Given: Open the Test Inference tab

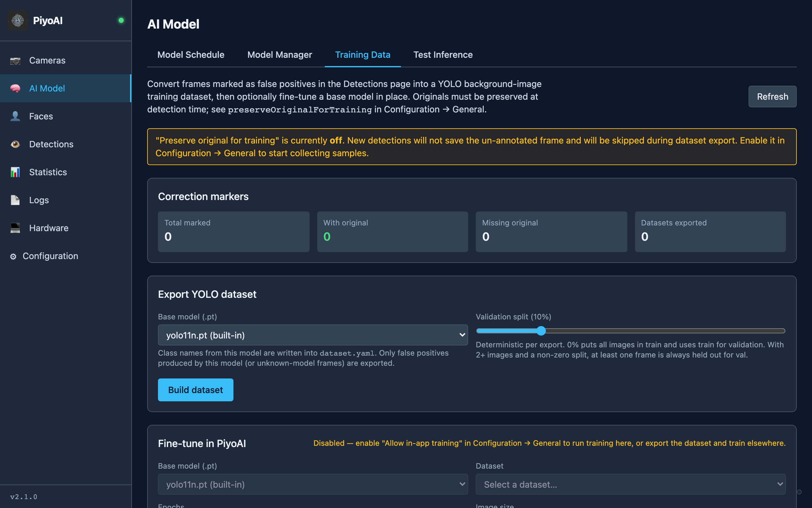Looking at the screenshot, I should tap(443, 55).
